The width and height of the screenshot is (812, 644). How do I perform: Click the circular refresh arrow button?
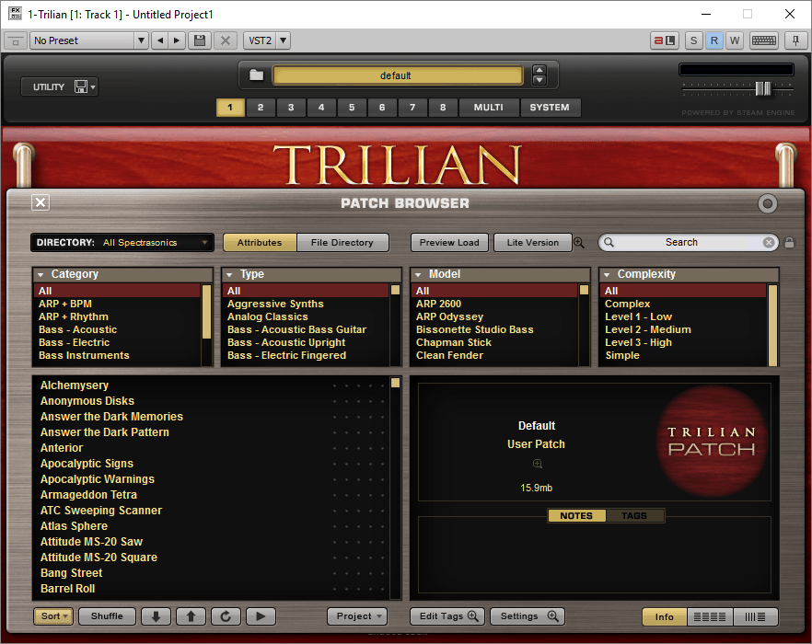point(226,616)
